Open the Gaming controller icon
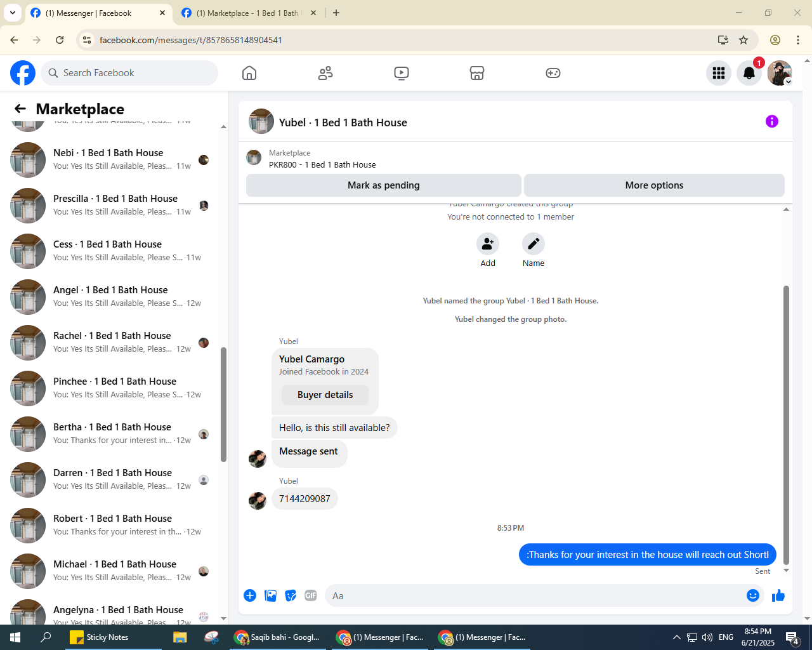The image size is (812, 650). point(553,73)
